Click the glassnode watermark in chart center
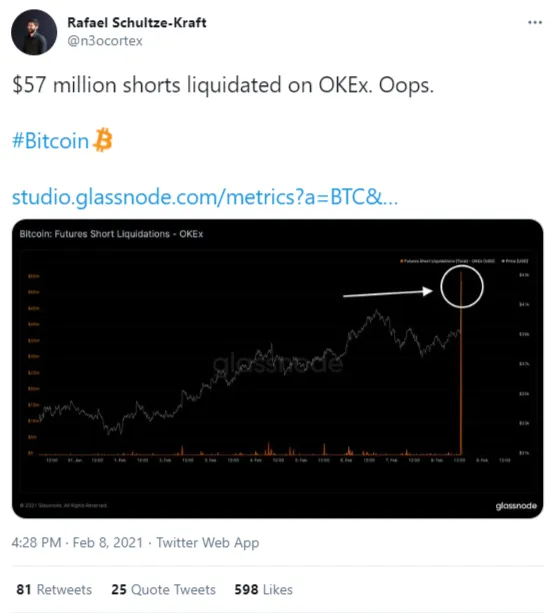Image resolution: width=556 pixels, height=613 pixels. 278,364
